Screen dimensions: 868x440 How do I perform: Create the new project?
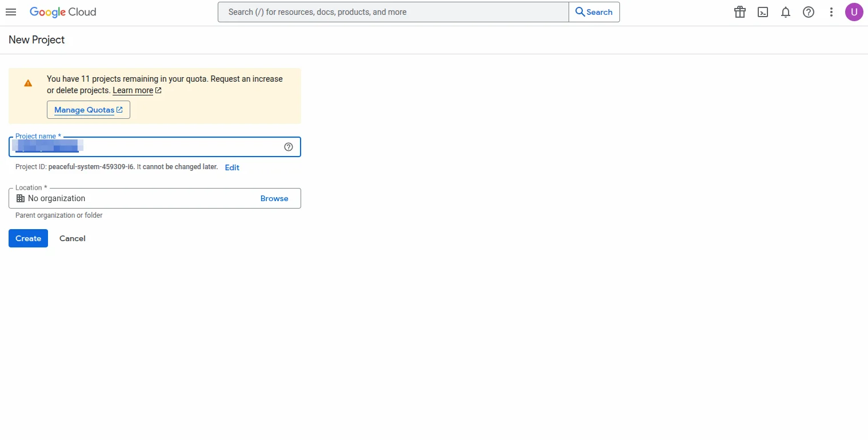tap(28, 238)
